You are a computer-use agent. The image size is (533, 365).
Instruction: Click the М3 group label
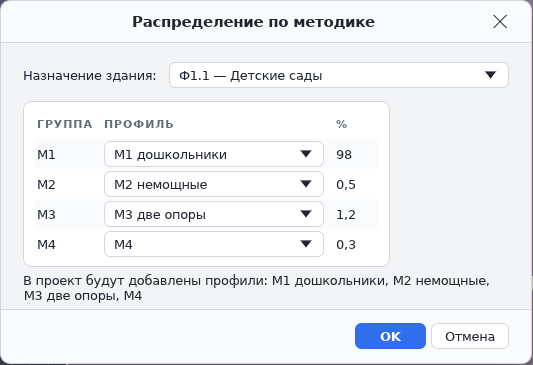[46, 214]
